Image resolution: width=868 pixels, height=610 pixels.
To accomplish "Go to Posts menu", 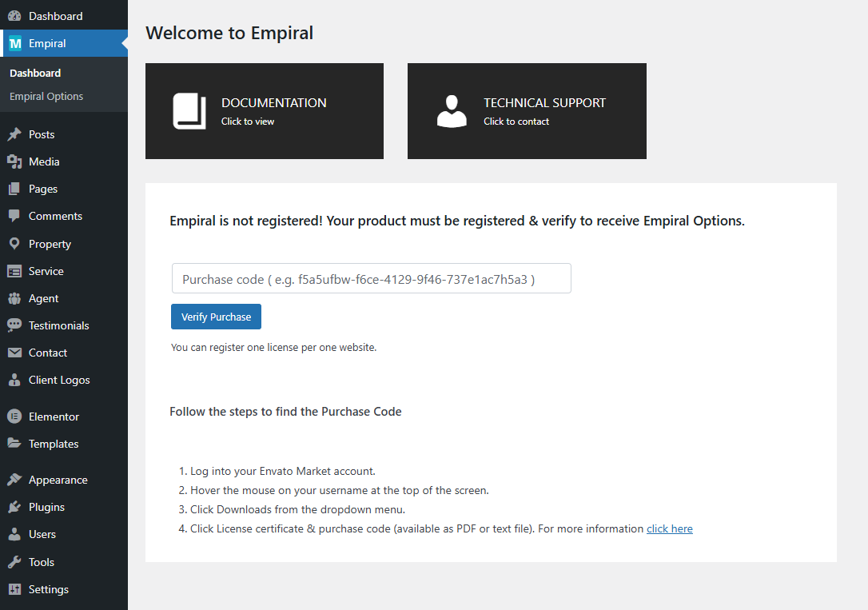I will (64, 134).
